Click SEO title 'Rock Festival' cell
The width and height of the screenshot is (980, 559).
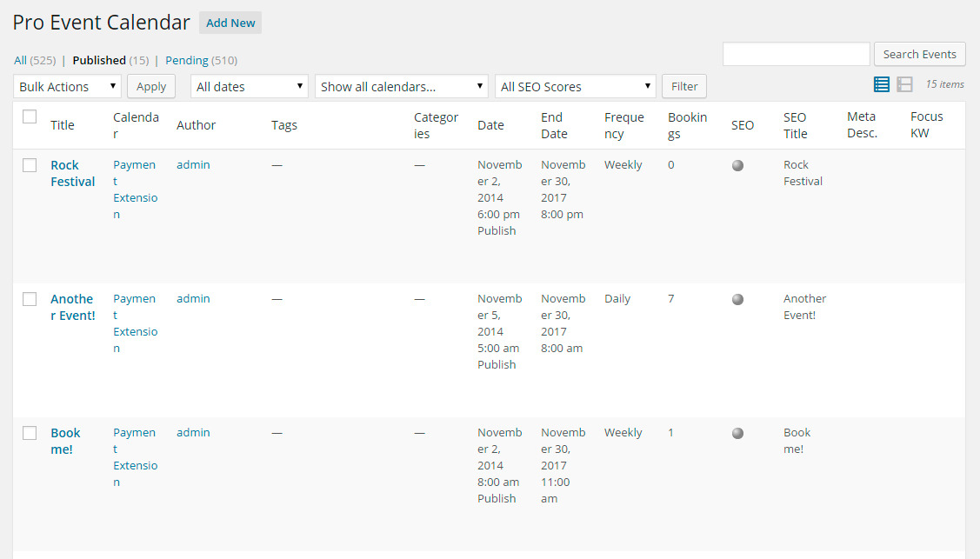point(803,173)
